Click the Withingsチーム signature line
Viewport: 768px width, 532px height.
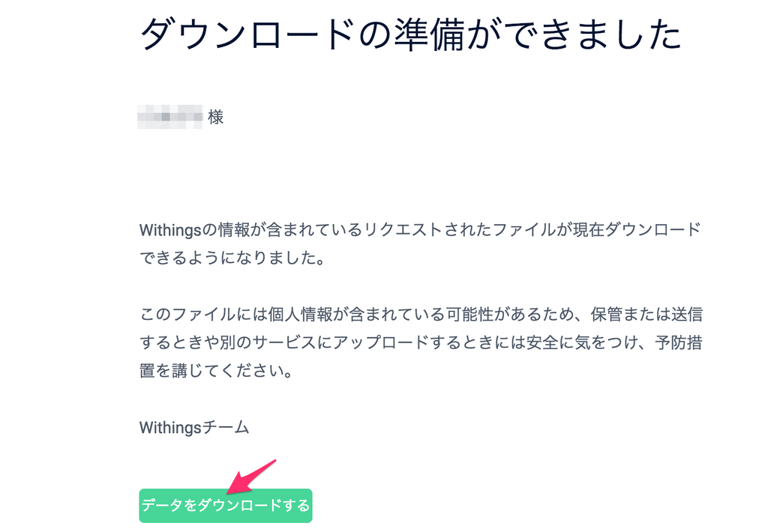coord(194,427)
